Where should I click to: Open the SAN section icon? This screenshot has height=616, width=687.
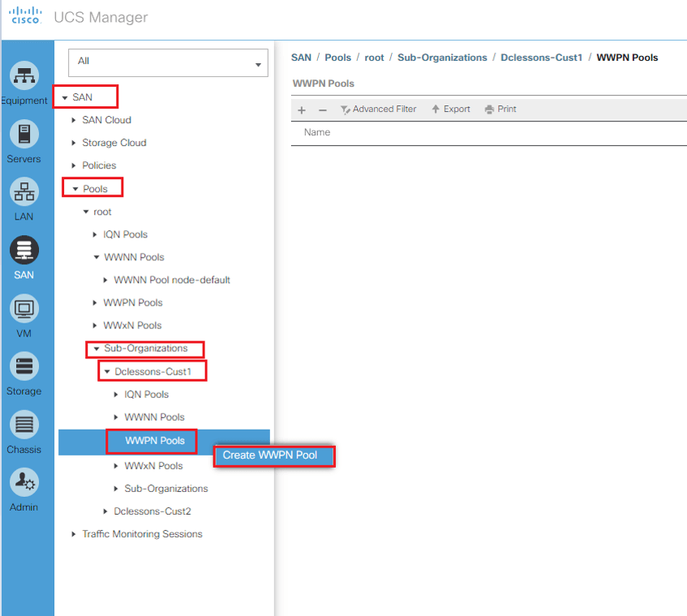click(x=24, y=250)
